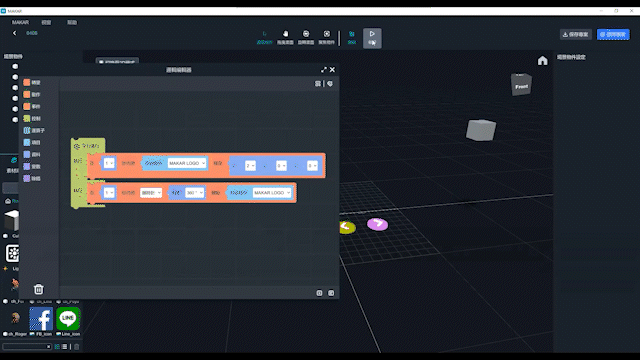Open the duration 1 dropdown in move block
Image resolution: width=640 pixels, height=360 pixels.
(109, 163)
